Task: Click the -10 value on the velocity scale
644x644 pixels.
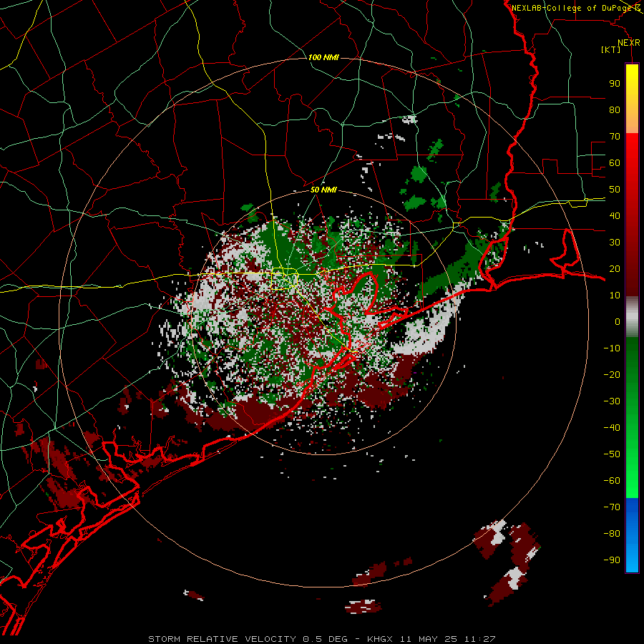Action: pos(612,348)
